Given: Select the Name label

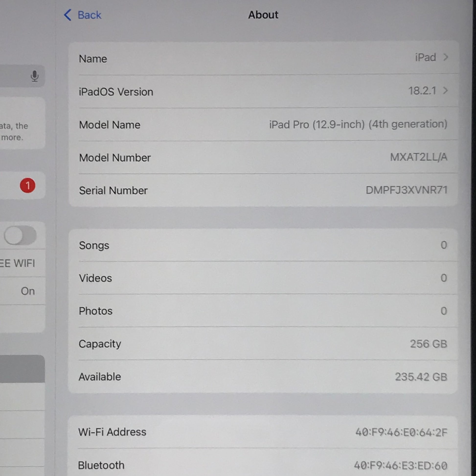Looking at the screenshot, I should coord(93,59).
